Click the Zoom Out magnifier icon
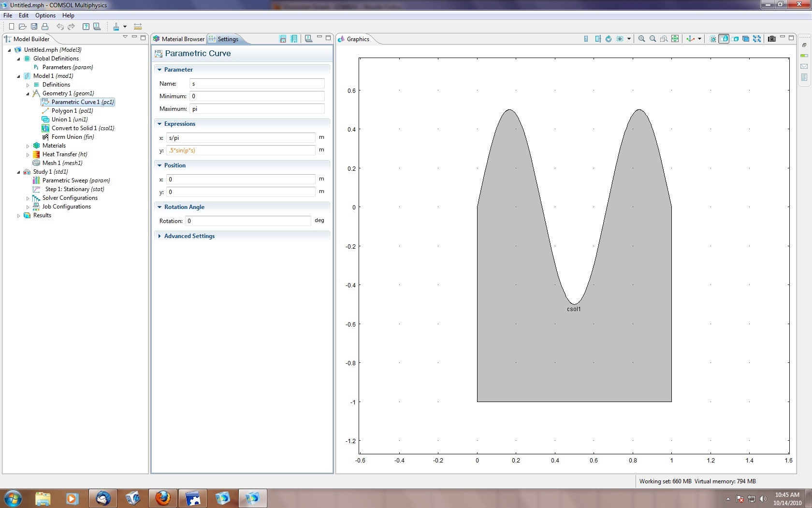The width and height of the screenshot is (812, 508). [652, 39]
